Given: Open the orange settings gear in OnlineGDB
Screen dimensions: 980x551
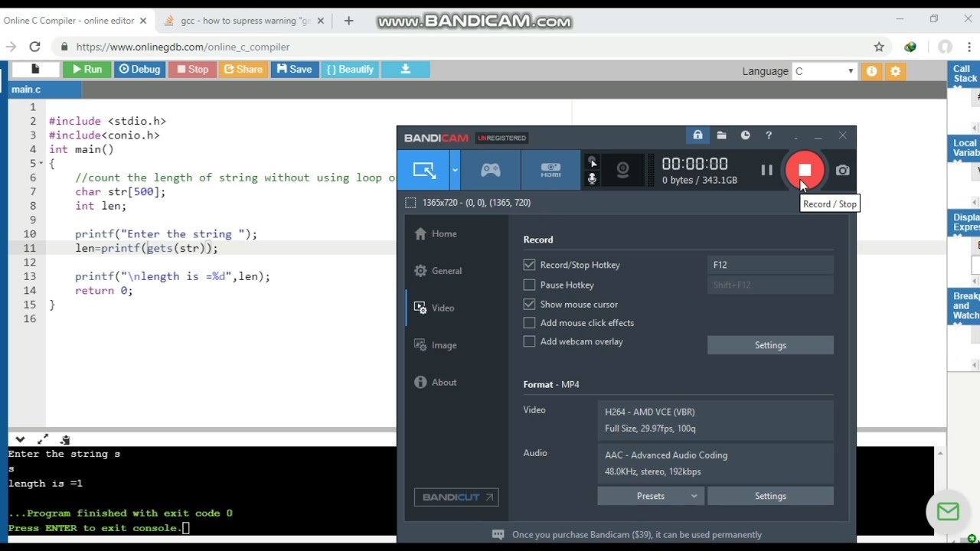Looking at the screenshot, I should click(895, 71).
